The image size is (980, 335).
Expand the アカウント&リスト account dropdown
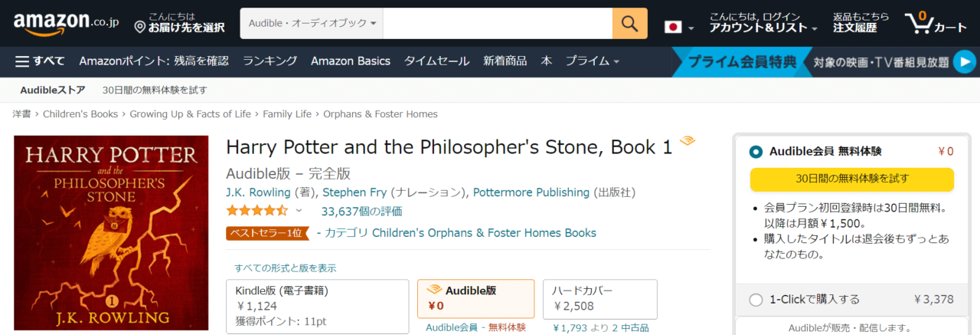(x=763, y=28)
